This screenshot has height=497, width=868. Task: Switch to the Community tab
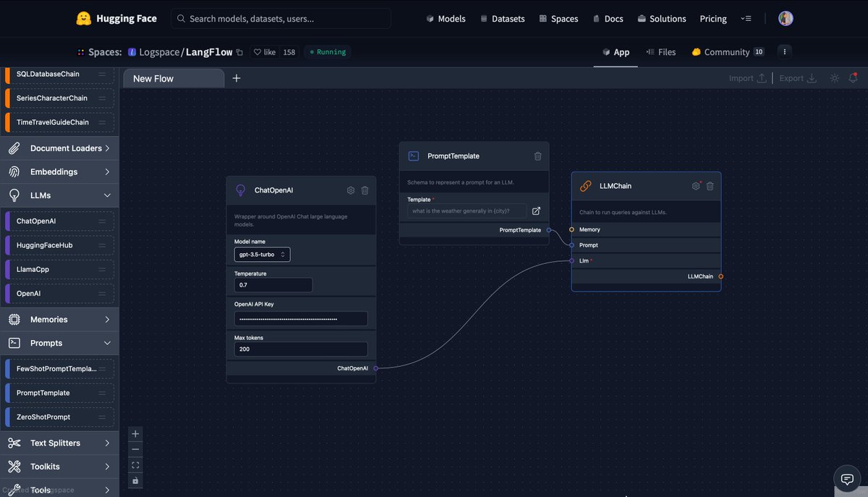(x=728, y=52)
